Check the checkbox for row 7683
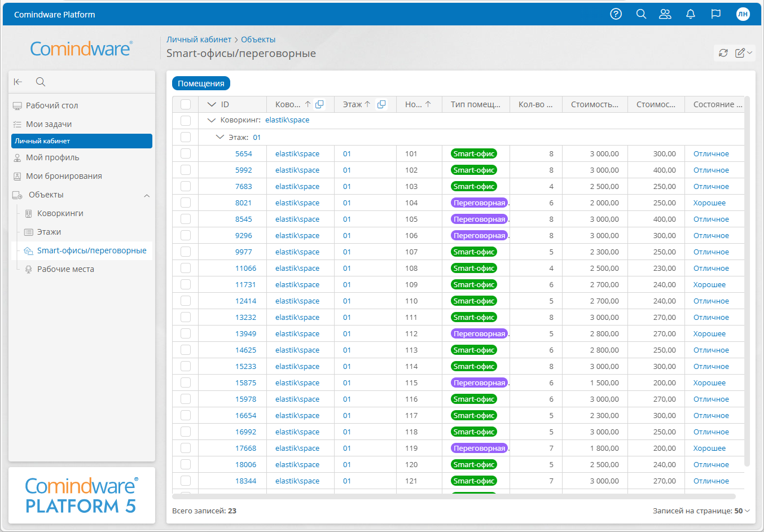The height and width of the screenshot is (532, 764). click(x=186, y=186)
